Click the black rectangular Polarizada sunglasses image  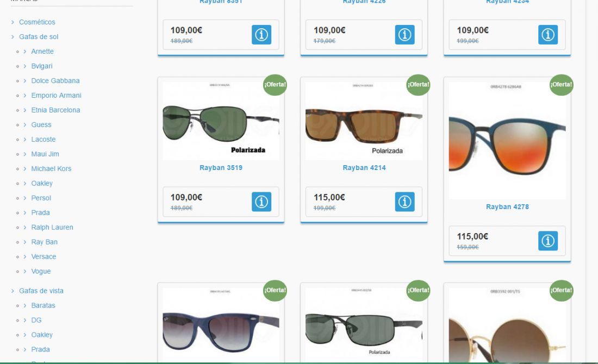tap(364, 325)
